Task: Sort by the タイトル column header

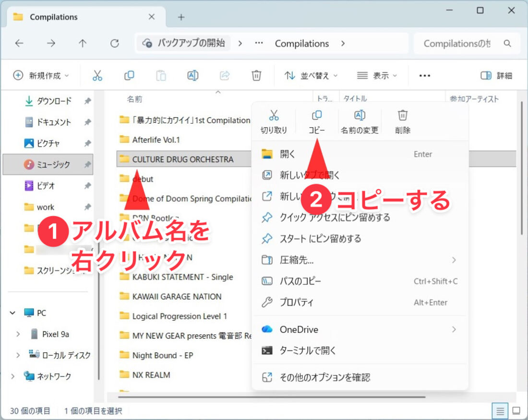Action: coord(355,98)
